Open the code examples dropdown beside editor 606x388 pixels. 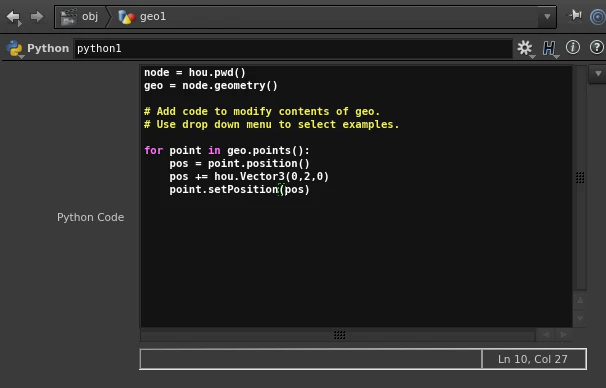coord(598,73)
